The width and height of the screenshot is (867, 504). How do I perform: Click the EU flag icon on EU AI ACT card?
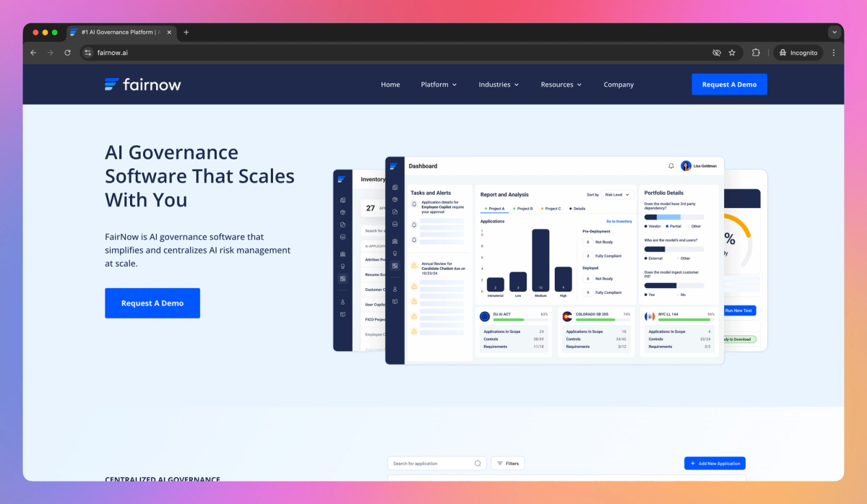(x=485, y=316)
